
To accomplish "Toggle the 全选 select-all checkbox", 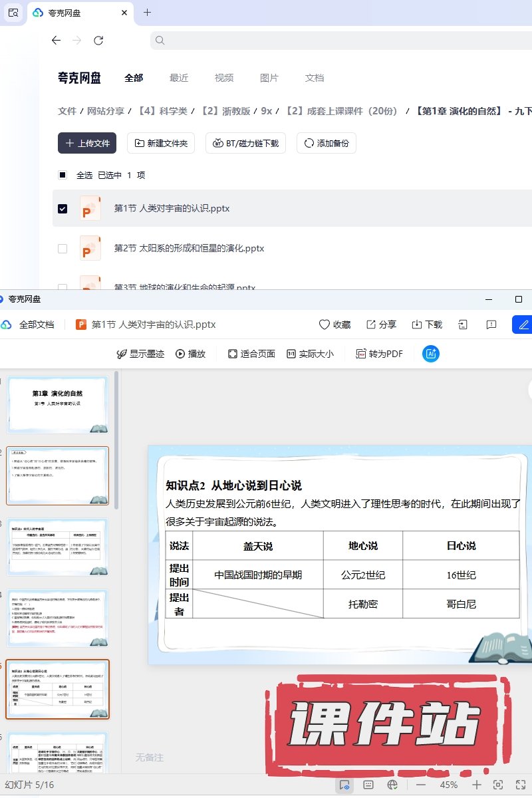I will pyautogui.click(x=63, y=176).
